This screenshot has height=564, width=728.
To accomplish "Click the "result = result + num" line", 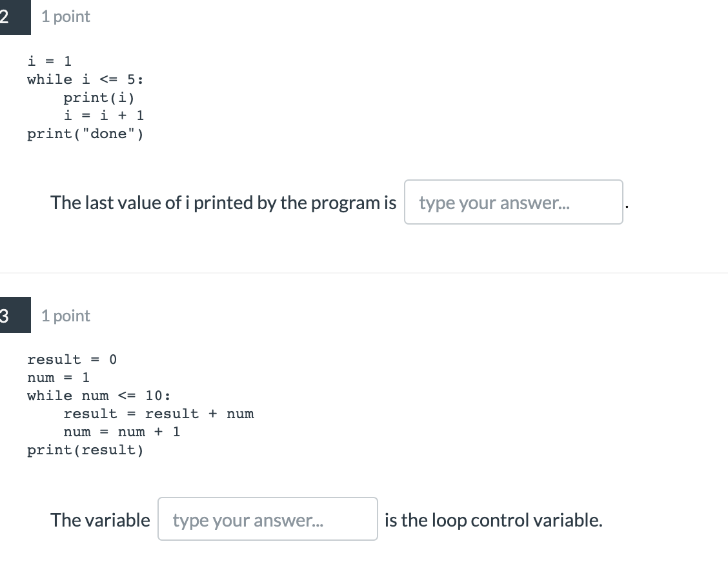I will click(158, 414).
